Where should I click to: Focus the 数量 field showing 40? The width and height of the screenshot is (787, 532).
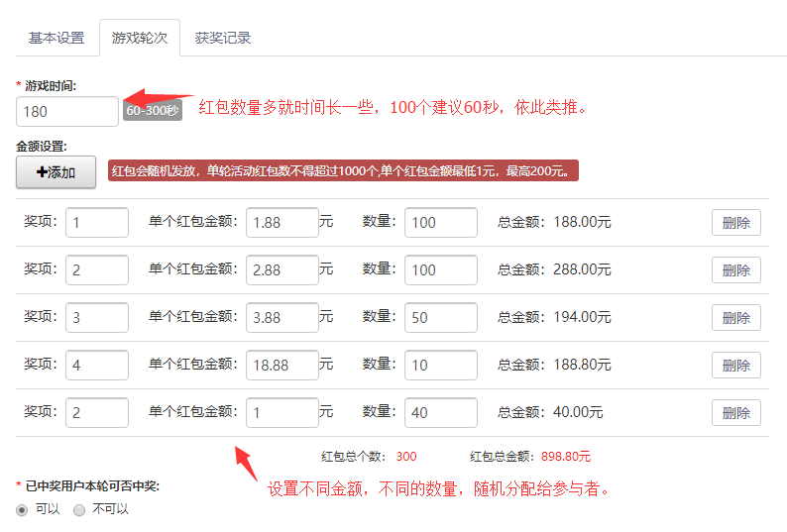(x=440, y=413)
